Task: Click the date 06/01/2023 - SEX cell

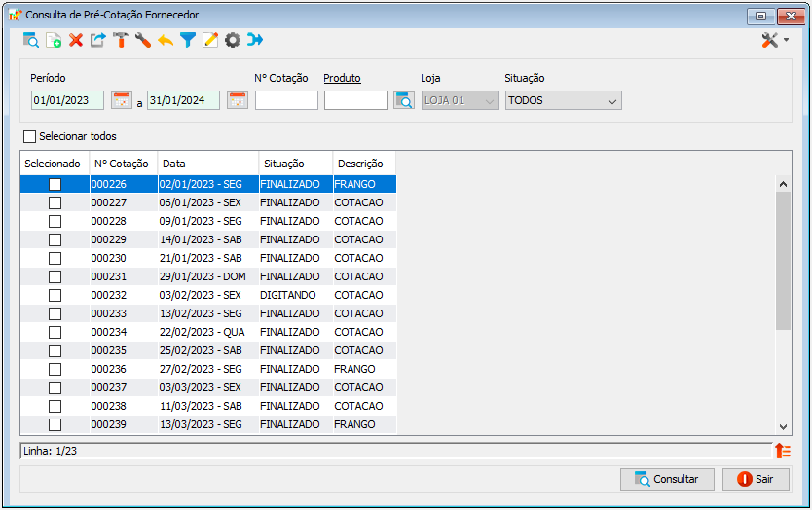Action: 208,203
